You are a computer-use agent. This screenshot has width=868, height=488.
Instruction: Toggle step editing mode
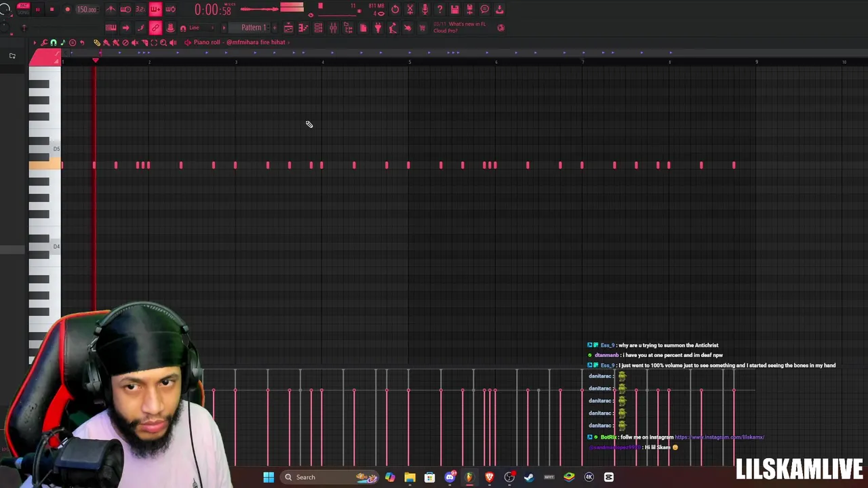[x=140, y=28]
